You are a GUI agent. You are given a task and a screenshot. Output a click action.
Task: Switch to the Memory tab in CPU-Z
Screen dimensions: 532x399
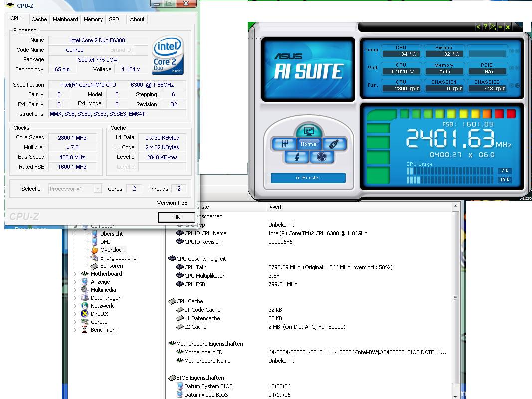pos(93,19)
